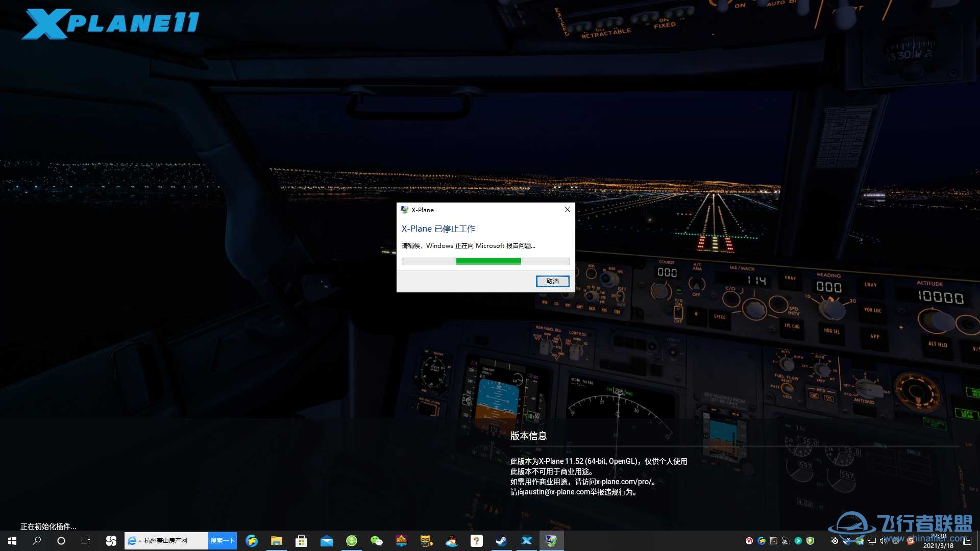Click the 正在初始化插件... status text
Screen dimensions: 980x551
pyautogui.click(x=48, y=527)
